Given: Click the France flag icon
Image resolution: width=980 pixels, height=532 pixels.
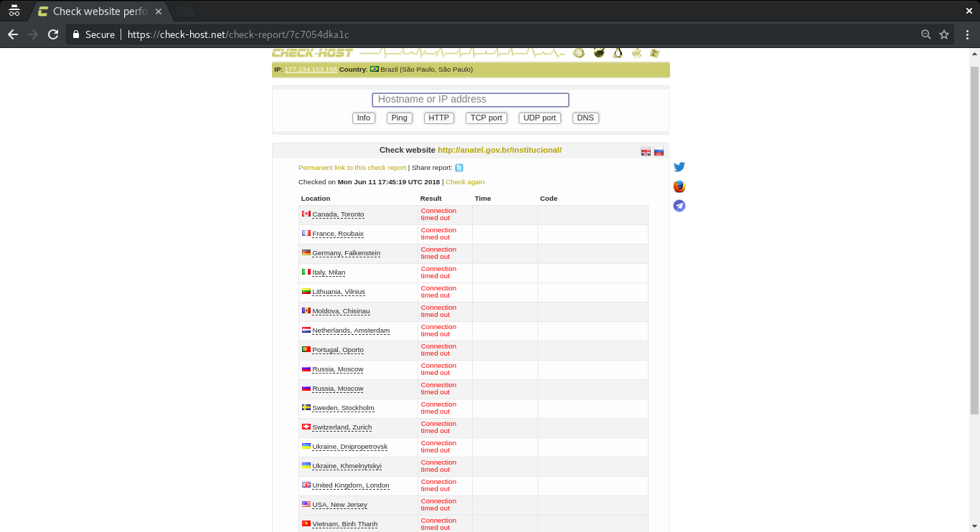Looking at the screenshot, I should click(x=306, y=233).
